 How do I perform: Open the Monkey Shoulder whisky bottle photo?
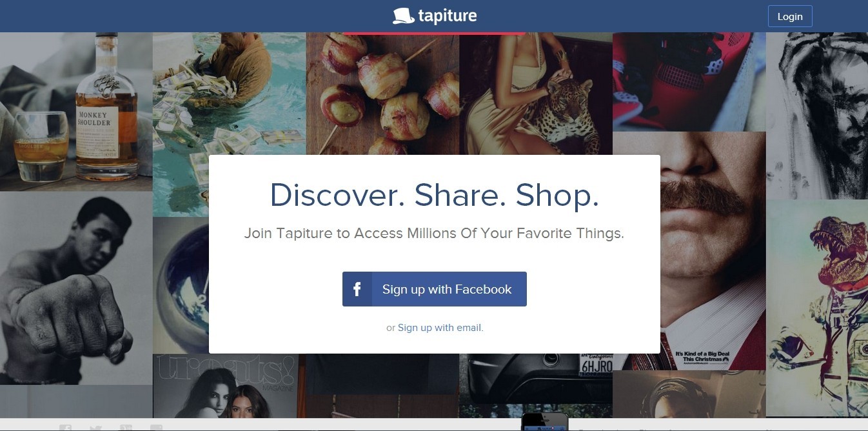76,111
